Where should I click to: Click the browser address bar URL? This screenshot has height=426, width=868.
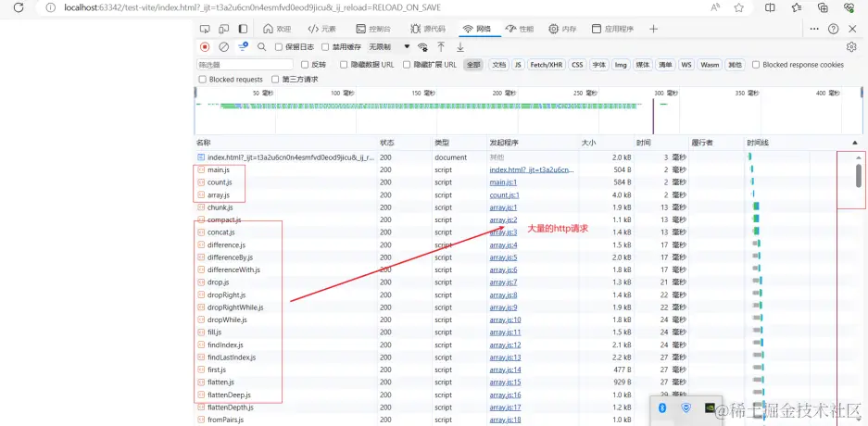click(x=252, y=7)
